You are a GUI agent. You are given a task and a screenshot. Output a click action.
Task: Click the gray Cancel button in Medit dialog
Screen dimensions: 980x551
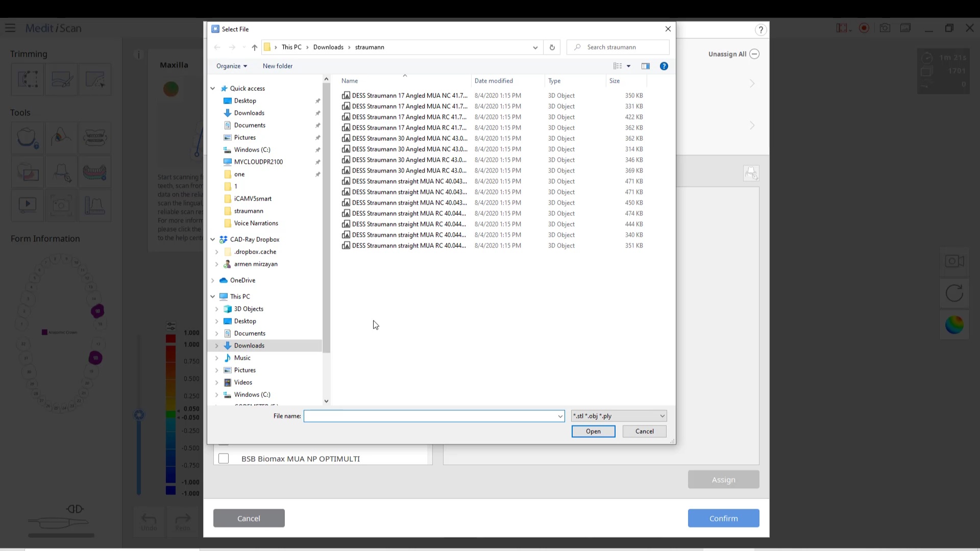(249, 518)
